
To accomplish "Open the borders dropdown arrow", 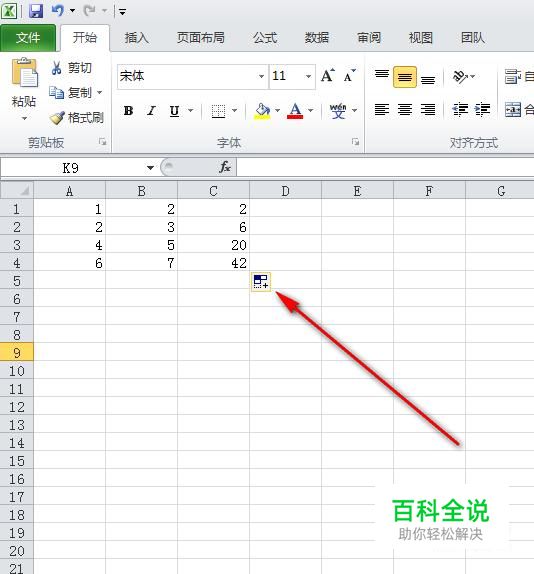I will click(235, 110).
